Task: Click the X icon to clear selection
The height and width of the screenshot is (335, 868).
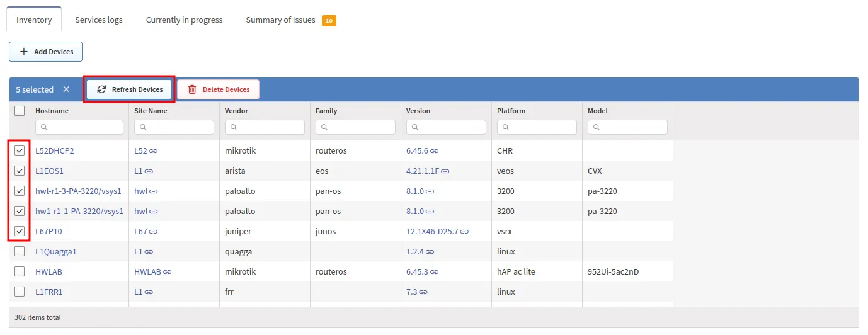Action: tap(66, 89)
